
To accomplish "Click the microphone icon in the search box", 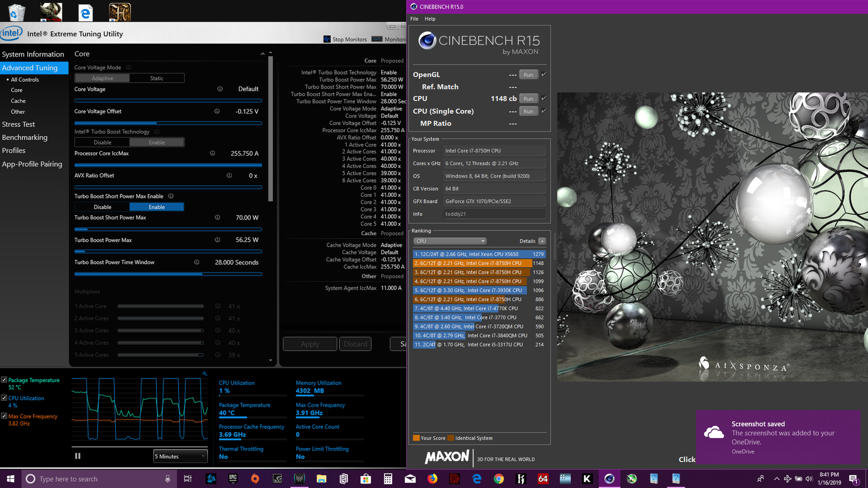I will tap(168, 479).
